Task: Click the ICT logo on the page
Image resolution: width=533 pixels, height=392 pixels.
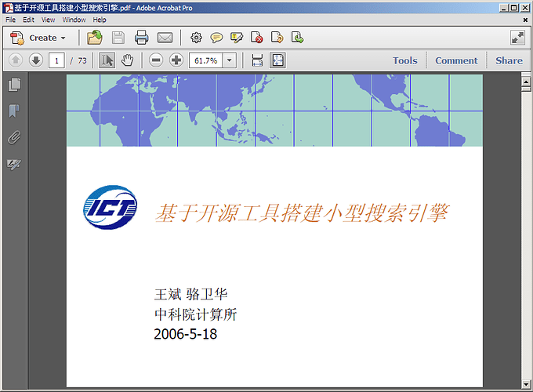Action: click(111, 207)
